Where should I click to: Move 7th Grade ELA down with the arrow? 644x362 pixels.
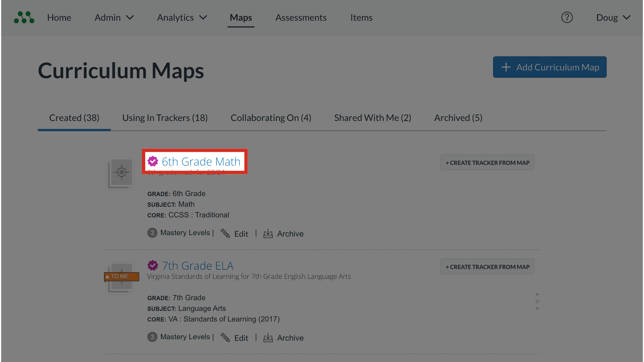tap(537, 308)
